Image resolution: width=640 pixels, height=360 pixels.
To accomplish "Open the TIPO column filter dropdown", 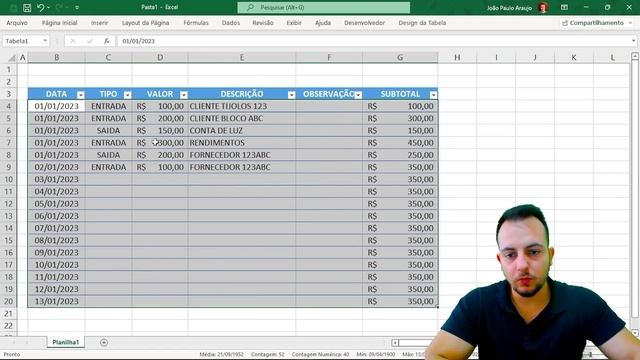I will click(x=127, y=95).
